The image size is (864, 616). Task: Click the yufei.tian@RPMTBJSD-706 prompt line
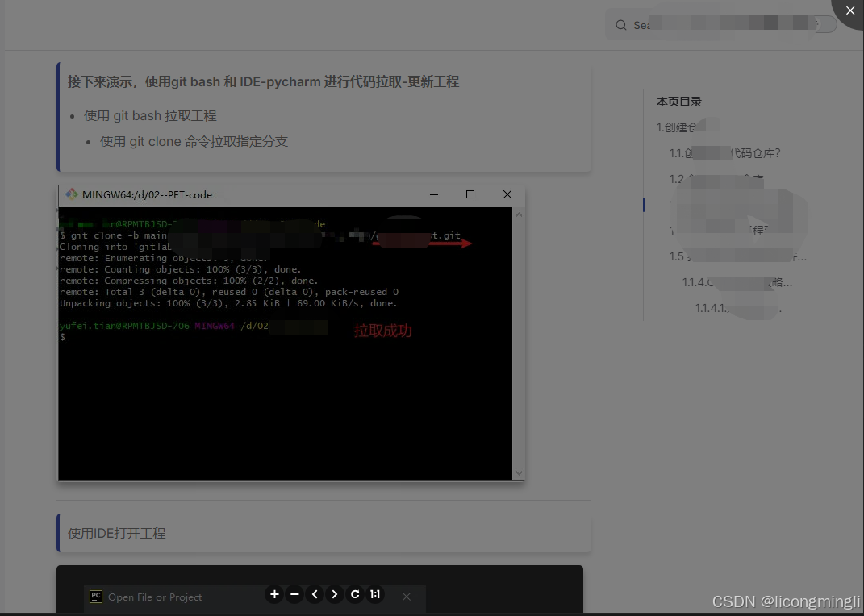pos(194,326)
